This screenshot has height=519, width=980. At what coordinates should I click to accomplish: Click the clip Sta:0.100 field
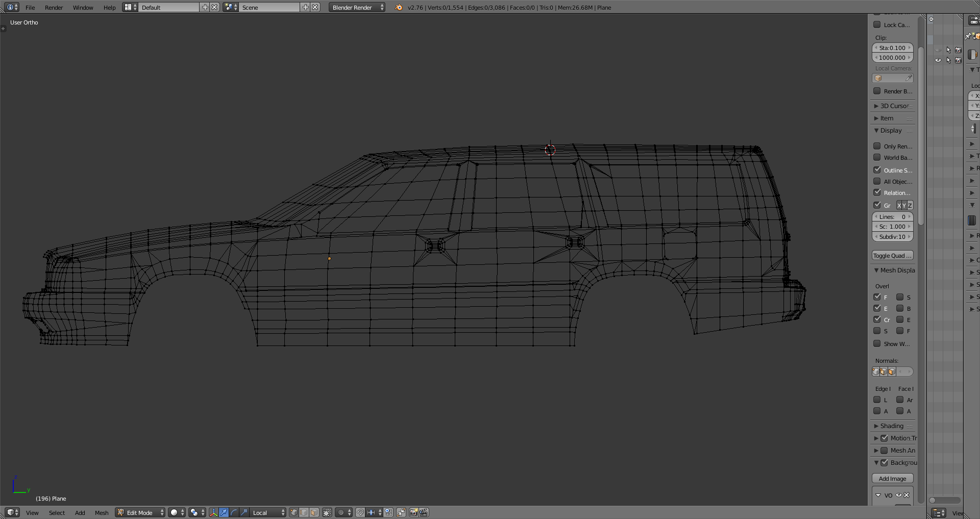click(892, 48)
